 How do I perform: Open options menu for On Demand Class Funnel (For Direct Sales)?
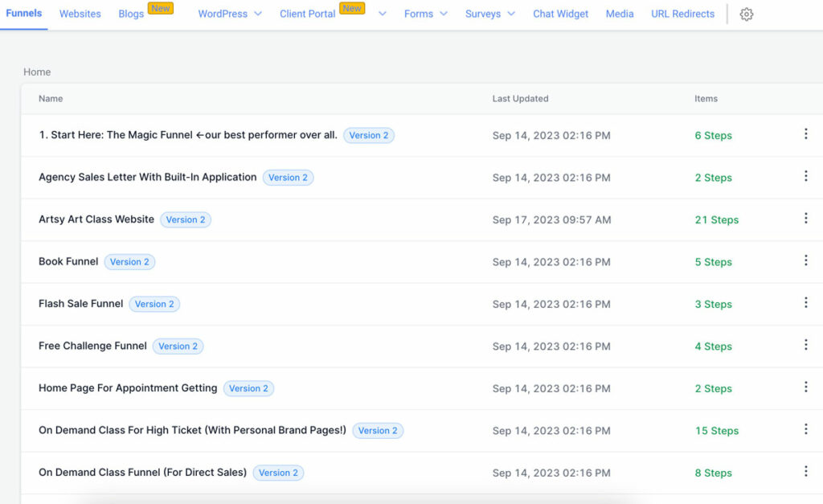click(805, 471)
